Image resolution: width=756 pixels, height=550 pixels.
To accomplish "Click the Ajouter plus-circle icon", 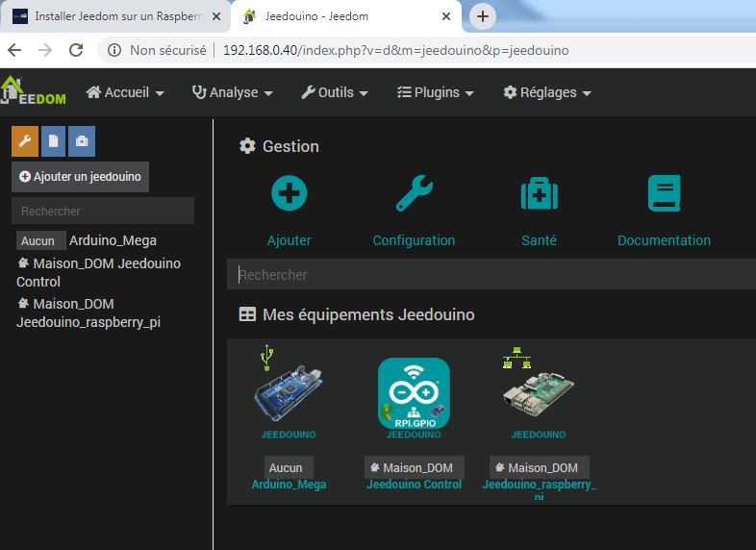I will pyautogui.click(x=290, y=193).
